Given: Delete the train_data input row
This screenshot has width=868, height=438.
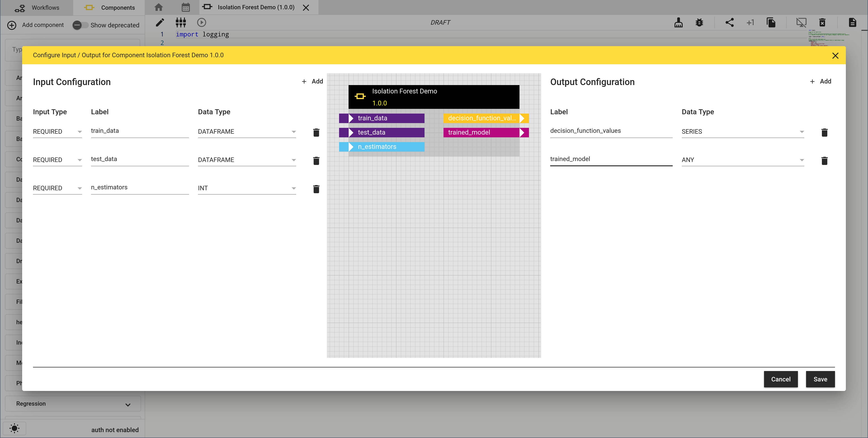Looking at the screenshot, I should pos(316,133).
